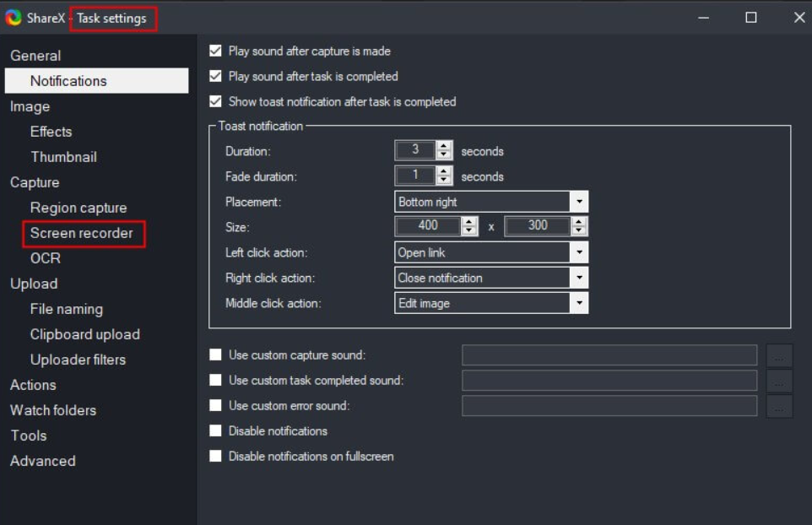Toggle Show toast notification after task completed
The height and width of the screenshot is (525, 812).
[216, 102]
